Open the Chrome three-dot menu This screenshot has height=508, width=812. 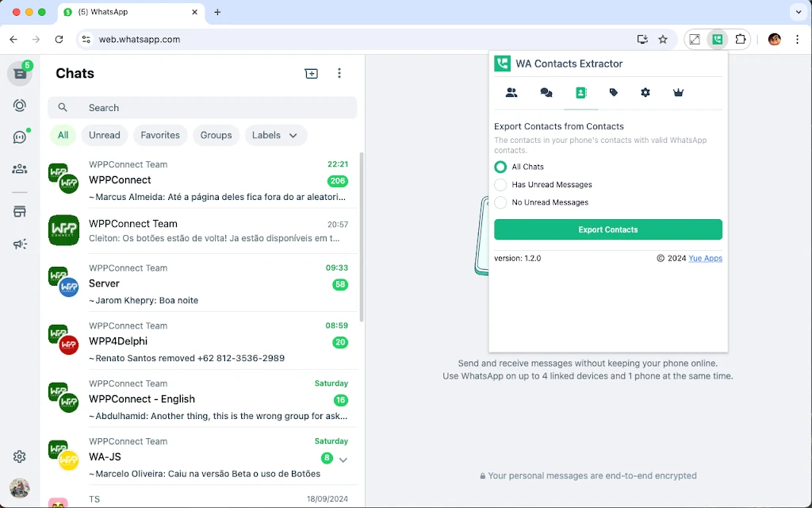pos(798,40)
